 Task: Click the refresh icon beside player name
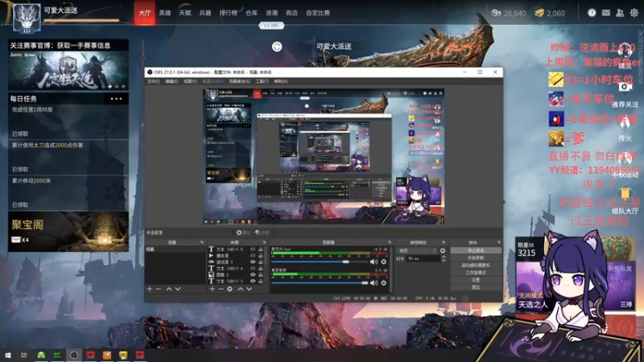point(277,47)
